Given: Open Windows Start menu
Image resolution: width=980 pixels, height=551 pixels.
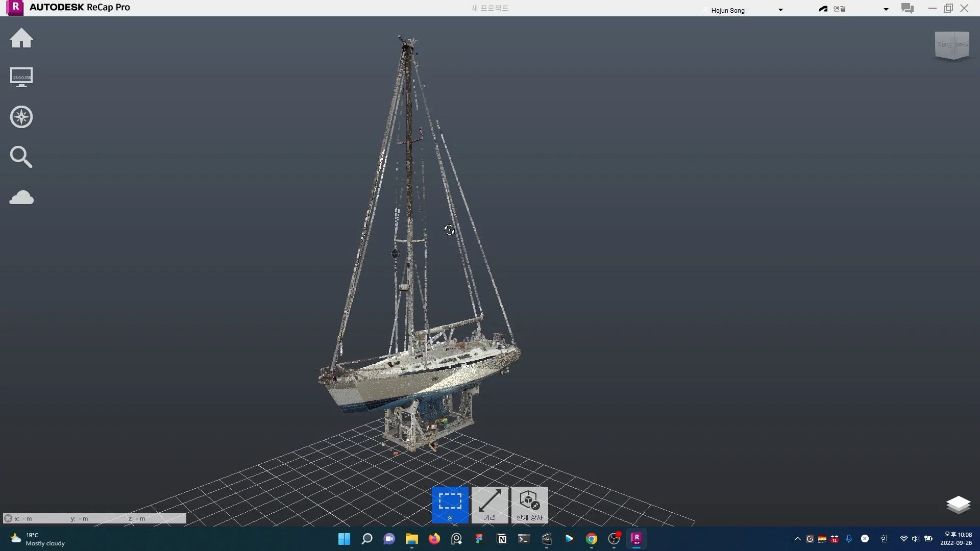Looking at the screenshot, I should tap(344, 539).
